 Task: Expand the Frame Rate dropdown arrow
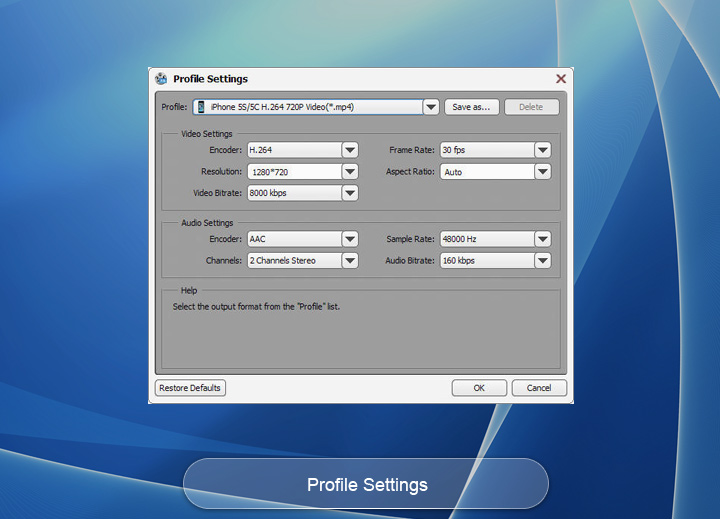[543, 150]
